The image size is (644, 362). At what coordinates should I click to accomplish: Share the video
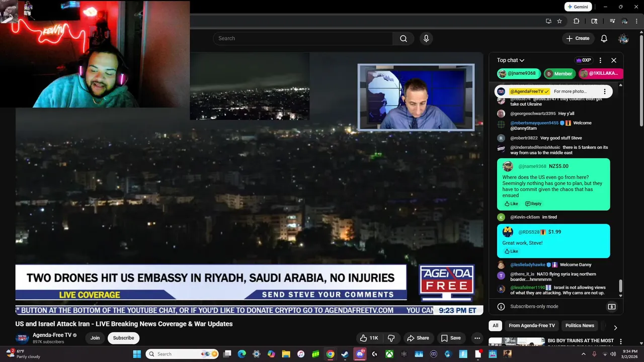point(418,338)
